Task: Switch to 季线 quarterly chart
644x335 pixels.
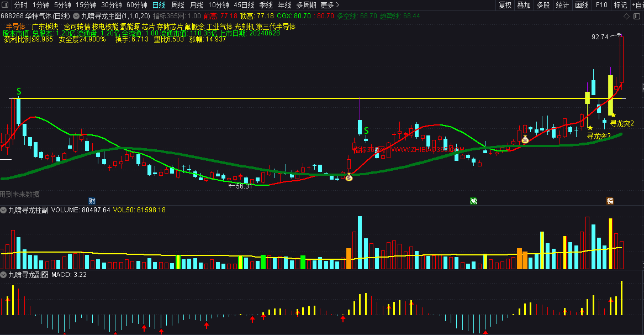Action: (x=266, y=5)
